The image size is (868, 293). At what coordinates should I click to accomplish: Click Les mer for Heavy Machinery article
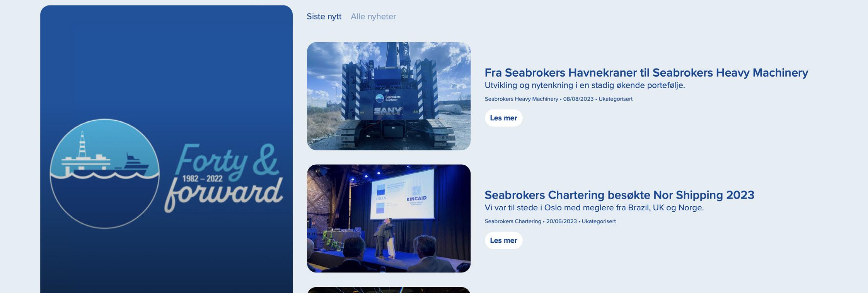503,118
